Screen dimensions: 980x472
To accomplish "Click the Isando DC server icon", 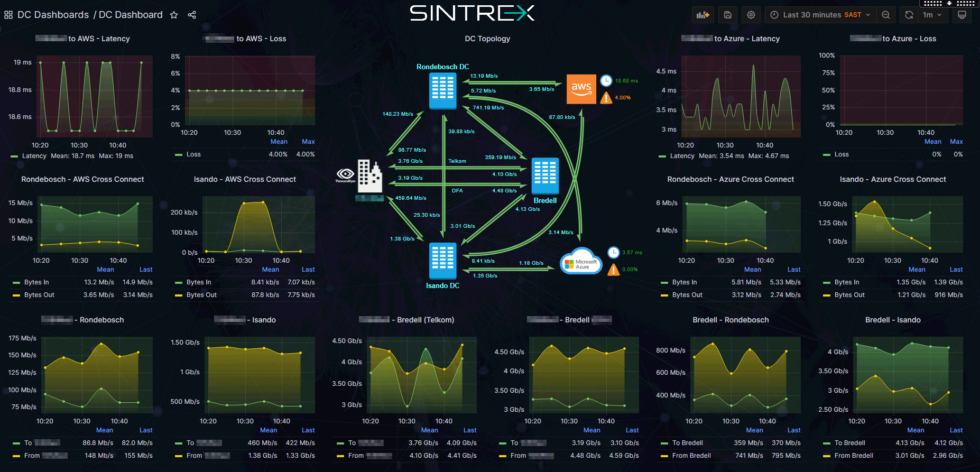I will [443, 261].
